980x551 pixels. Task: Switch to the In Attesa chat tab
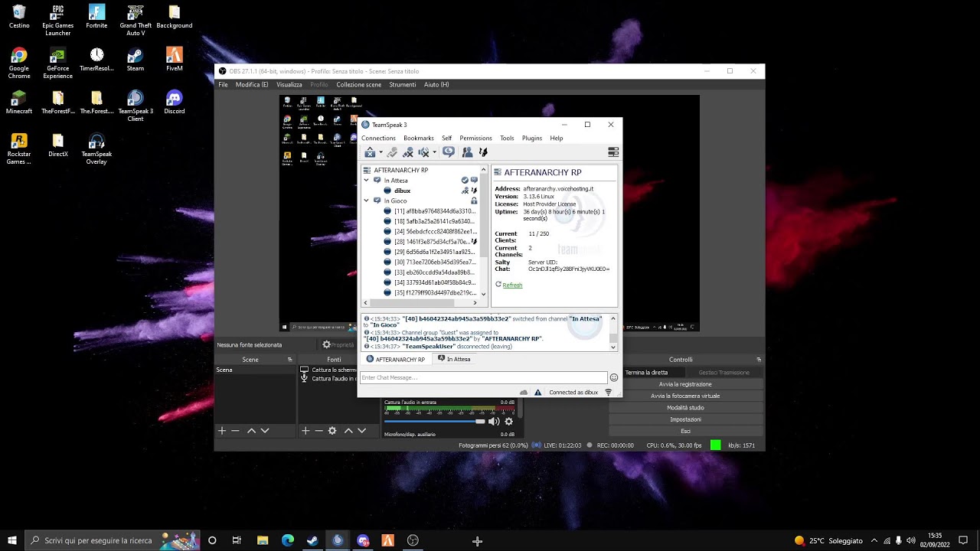(453, 359)
